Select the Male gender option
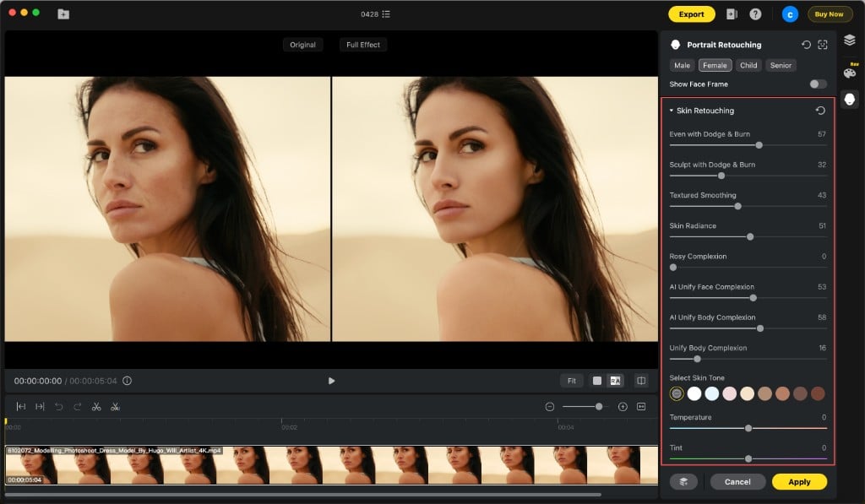The width and height of the screenshot is (865, 504). (683, 65)
